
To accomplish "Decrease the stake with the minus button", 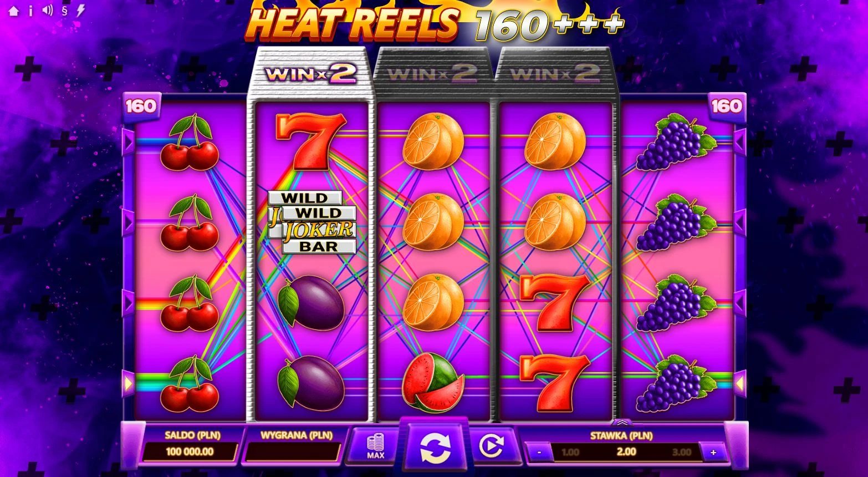I will 539,452.
